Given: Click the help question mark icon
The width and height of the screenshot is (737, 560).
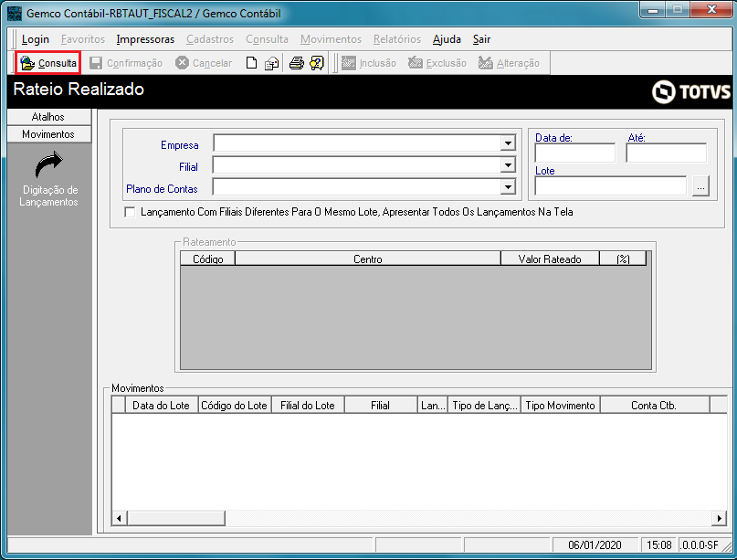Looking at the screenshot, I should point(317,63).
